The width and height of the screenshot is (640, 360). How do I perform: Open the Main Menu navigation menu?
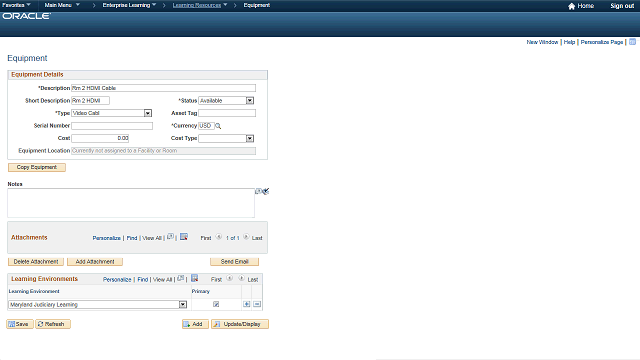(62, 5)
